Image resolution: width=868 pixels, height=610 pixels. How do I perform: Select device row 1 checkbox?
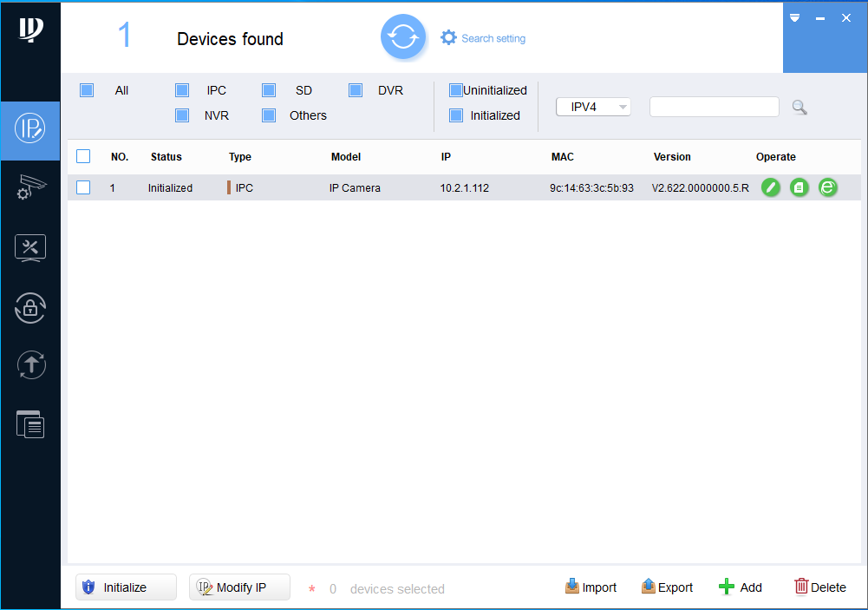coord(83,187)
